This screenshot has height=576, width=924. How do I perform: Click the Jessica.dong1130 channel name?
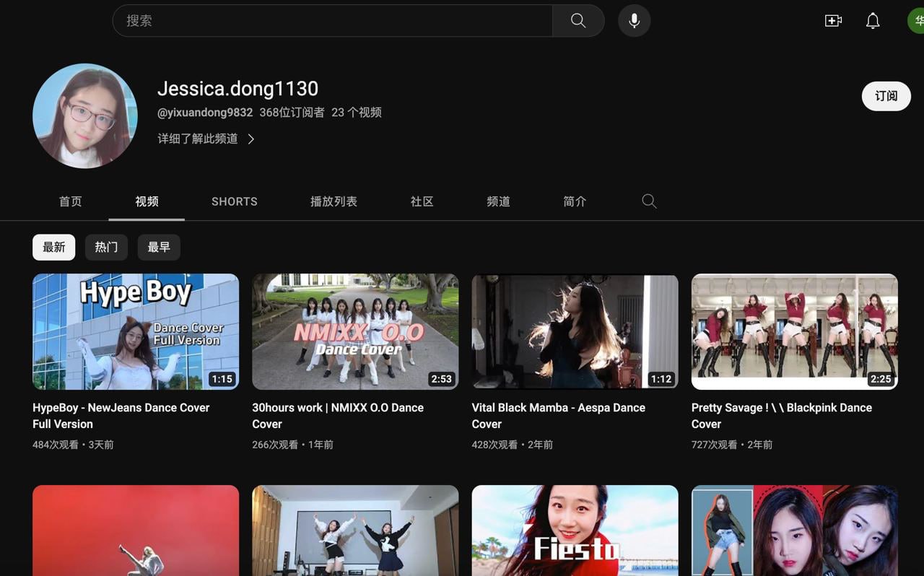click(x=237, y=89)
